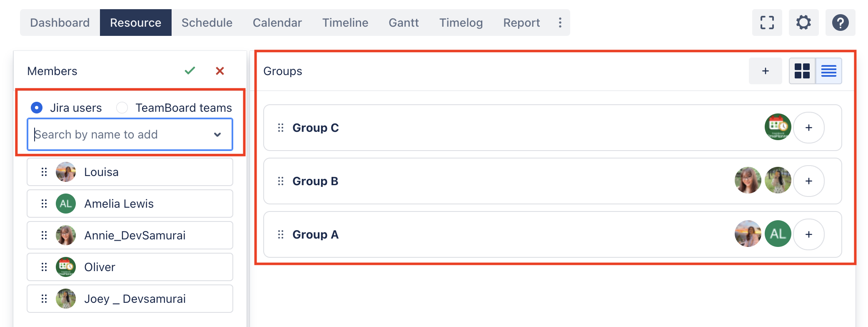The width and height of the screenshot is (868, 327).
Task: Click the Search by name to add field
Action: coord(121,134)
